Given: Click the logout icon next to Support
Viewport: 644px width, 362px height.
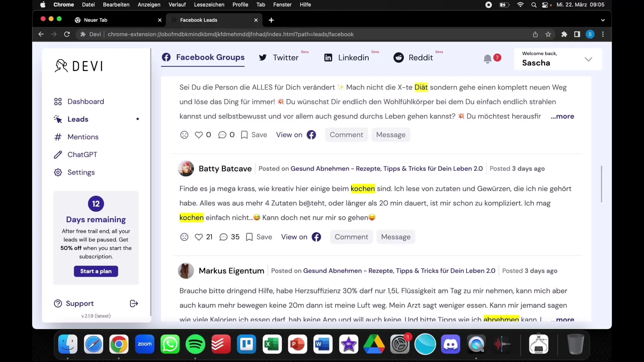Looking at the screenshot, I should 134,303.
